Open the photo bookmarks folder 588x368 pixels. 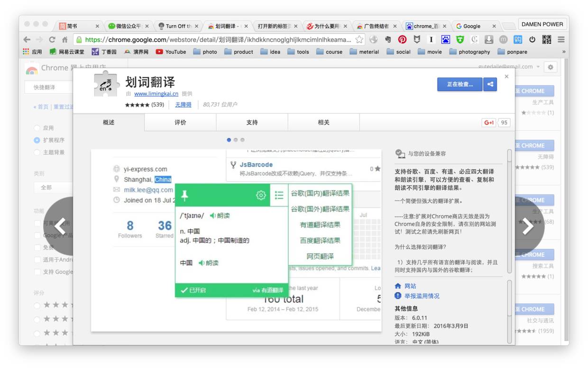click(x=205, y=52)
